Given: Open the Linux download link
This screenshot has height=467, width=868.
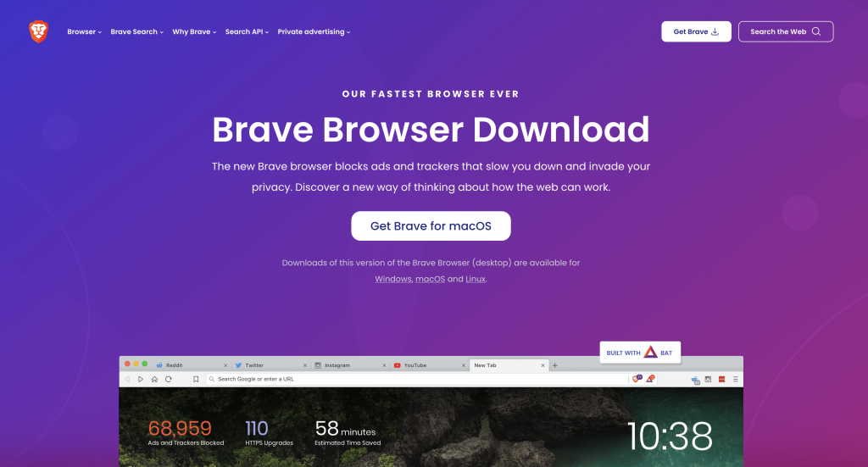Looking at the screenshot, I should [x=475, y=279].
